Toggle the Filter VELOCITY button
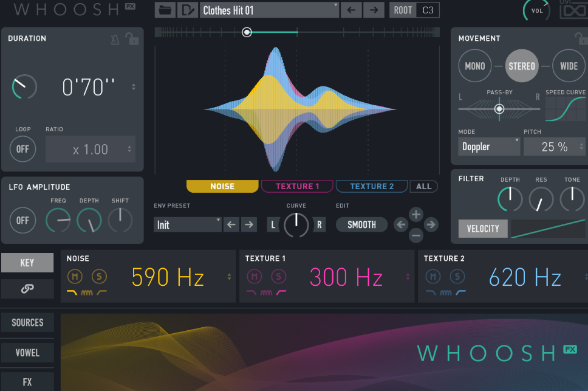The width and height of the screenshot is (588, 391). coord(483,229)
